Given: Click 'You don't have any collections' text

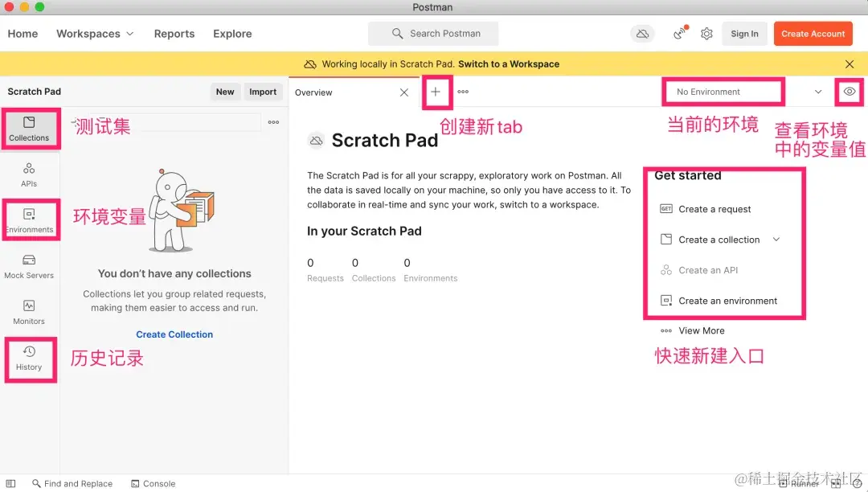Looking at the screenshot, I should [174, 273].
